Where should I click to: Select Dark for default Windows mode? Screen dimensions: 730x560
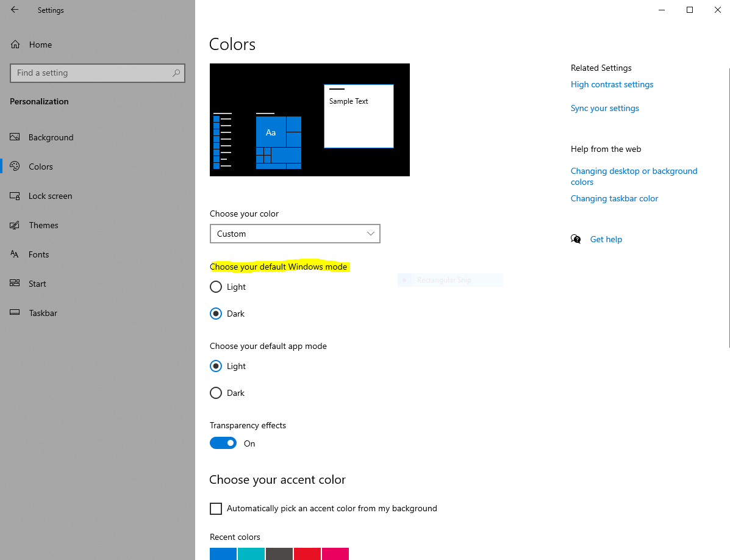pos(215,314)
